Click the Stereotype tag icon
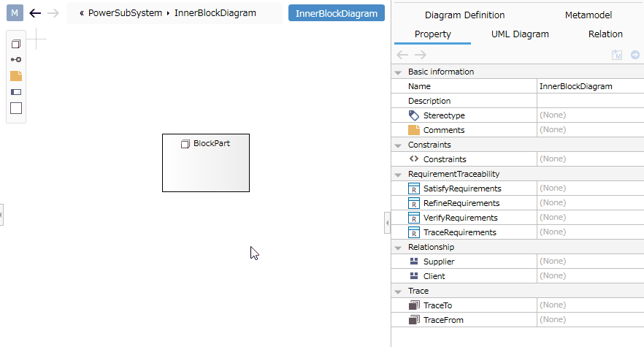The width and height of the screenshot is (644, 347). coord(414,115)
